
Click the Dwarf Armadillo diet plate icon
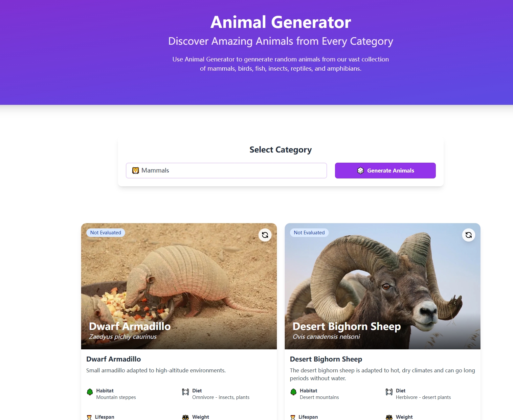click(186, 392)
